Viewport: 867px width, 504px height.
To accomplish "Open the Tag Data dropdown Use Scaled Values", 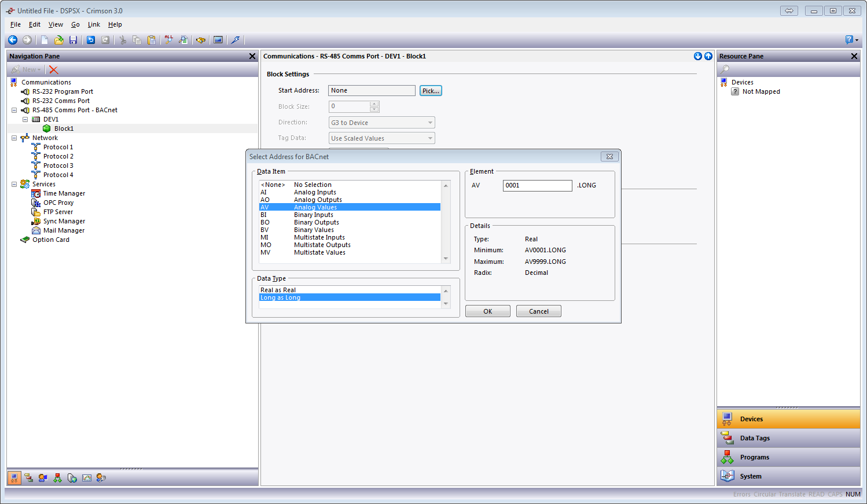I will pos(382,138).
